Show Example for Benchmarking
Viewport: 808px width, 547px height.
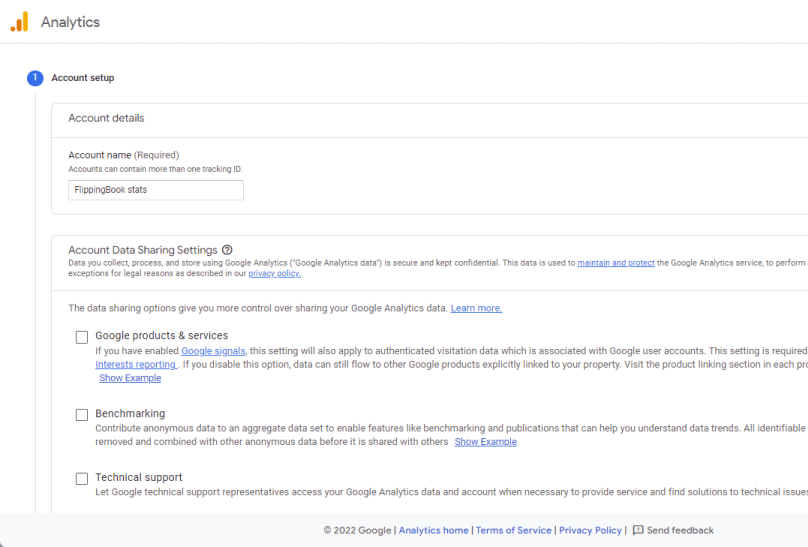(x=485, y=442)
